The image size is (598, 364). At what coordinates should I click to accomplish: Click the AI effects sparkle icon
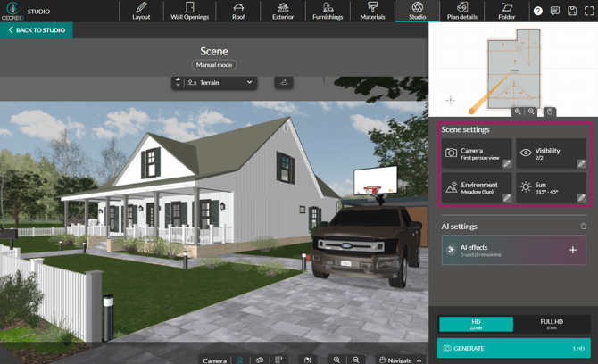[451, 250]
